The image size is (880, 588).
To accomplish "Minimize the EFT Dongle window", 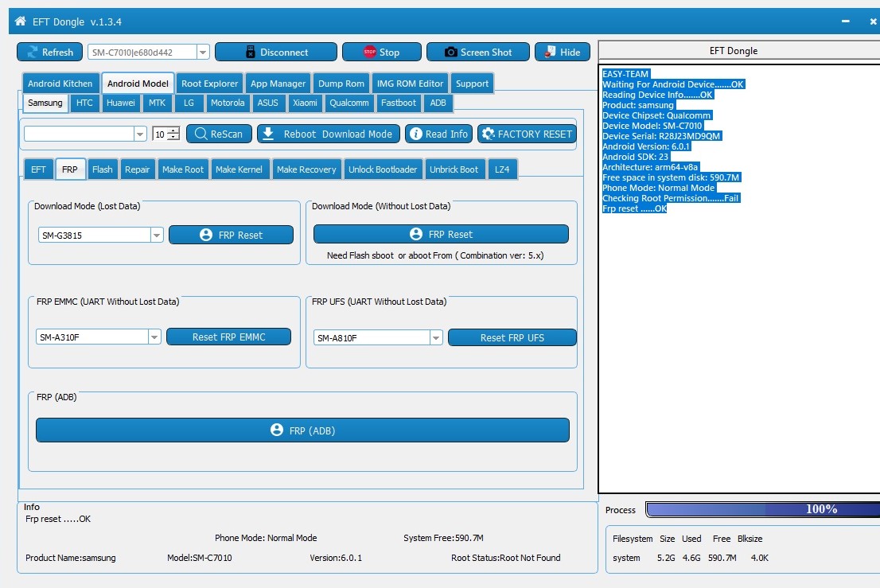I will [x=845, y=21].
